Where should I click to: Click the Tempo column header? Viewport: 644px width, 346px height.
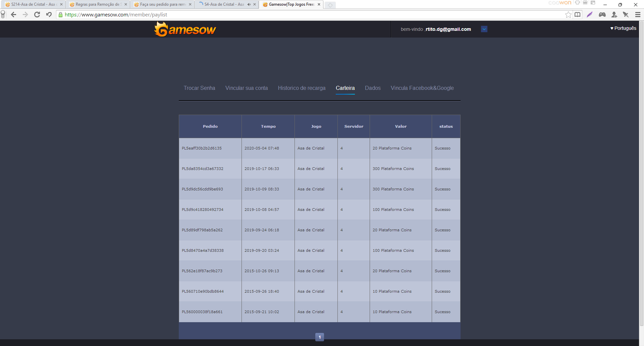coord(268,126)
